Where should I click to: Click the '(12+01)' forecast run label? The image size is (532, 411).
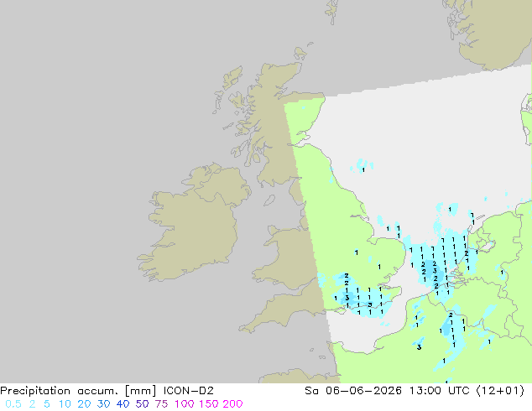click(x=500, y=391)
